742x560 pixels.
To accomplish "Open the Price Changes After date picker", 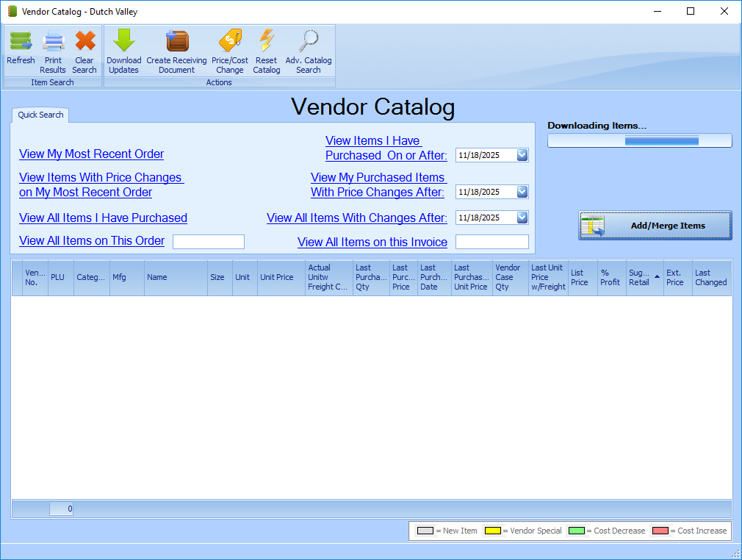I will pos(522,192).
